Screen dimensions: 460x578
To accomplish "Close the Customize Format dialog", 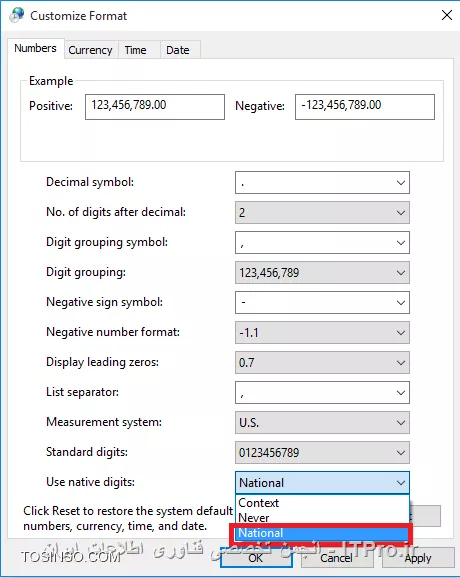I will [447, 15].
